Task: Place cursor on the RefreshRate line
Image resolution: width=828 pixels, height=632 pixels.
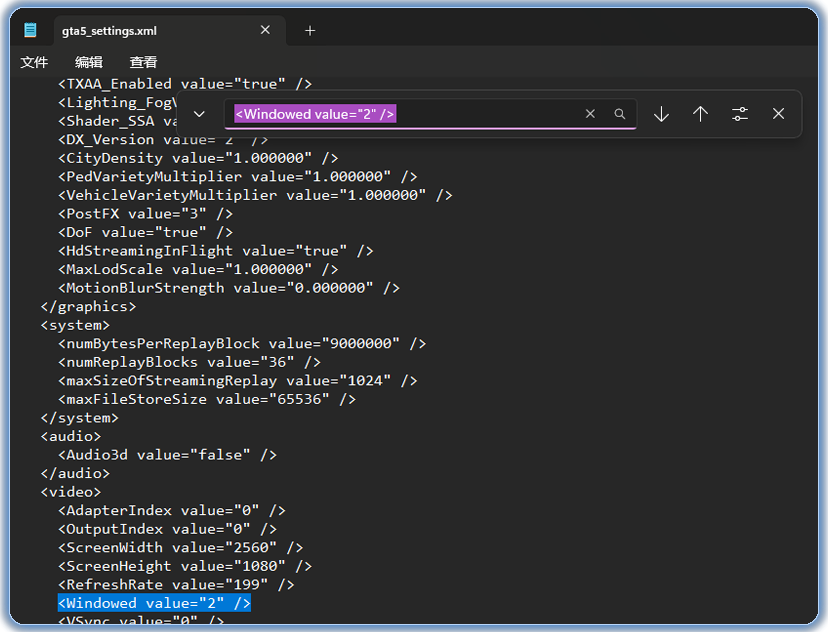Action: coord(176,584)
